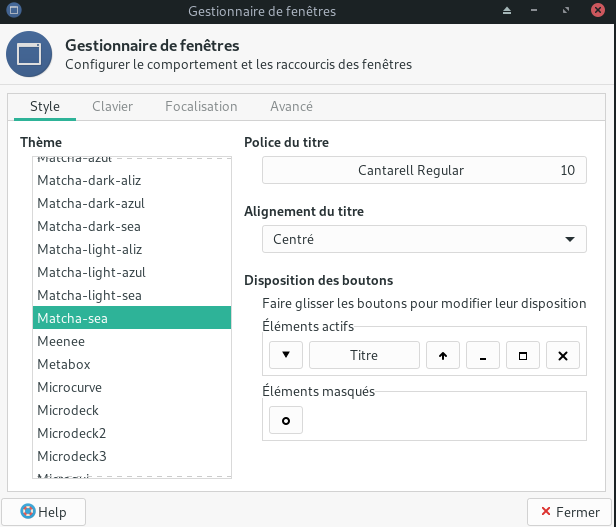The width and height of the screenshot is (616, 527).
Task: Click the stick (circle) button in Éléments masqués
Action: (286, 421)
